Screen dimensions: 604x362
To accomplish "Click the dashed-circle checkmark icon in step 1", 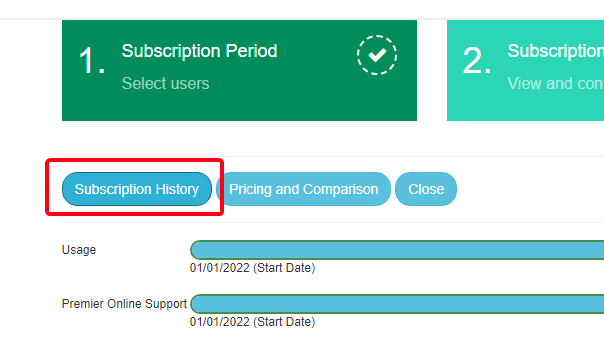I will pyautogui.click(x=377, y=55).
